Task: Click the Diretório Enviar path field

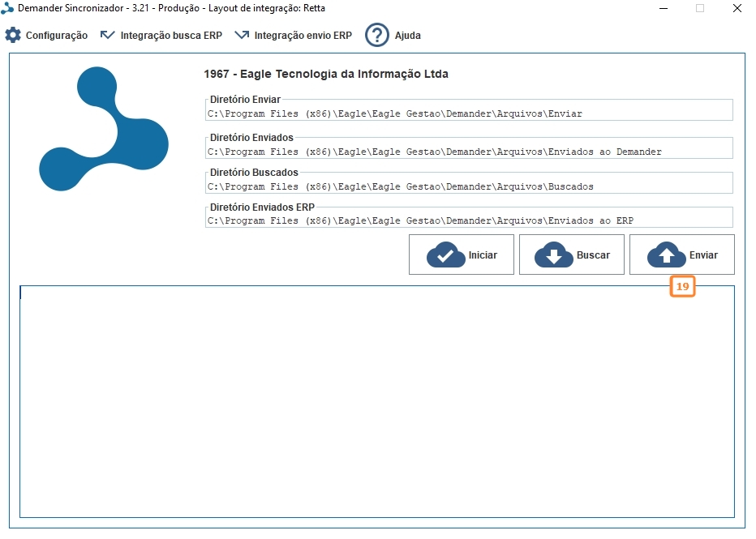Action: (x=469, y=113)
